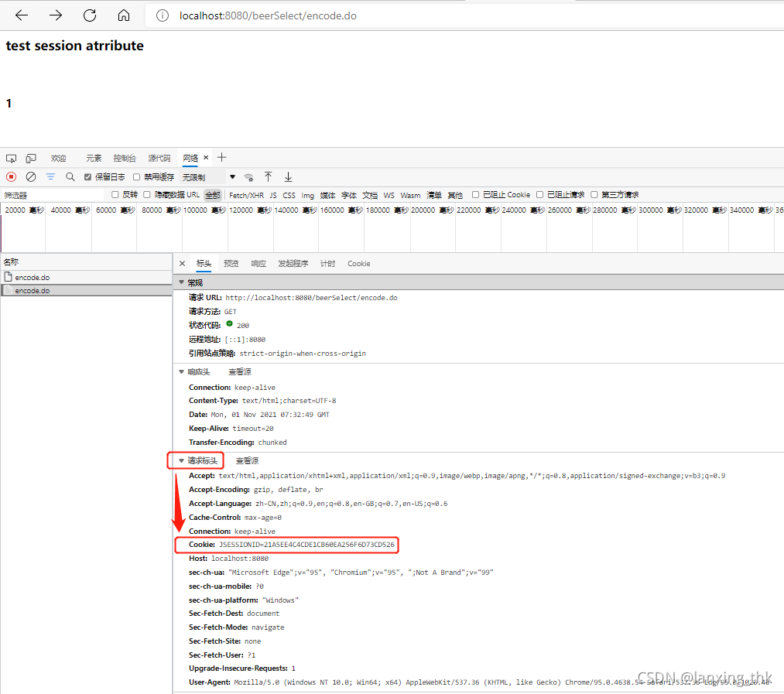The height and width of the screenshot is (694, 784).
Task: Open the 源代码 DevTools tab
Action: [x=159, y=159]
